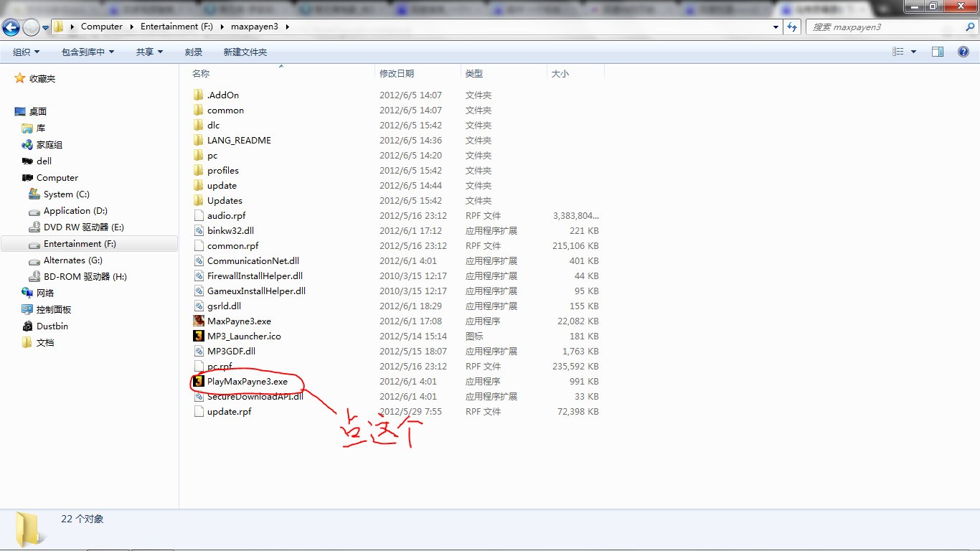Select the MP3GDF.dll file icon
Image resolution: width=980 pixels, height=551 pixels.
[199, 351]
